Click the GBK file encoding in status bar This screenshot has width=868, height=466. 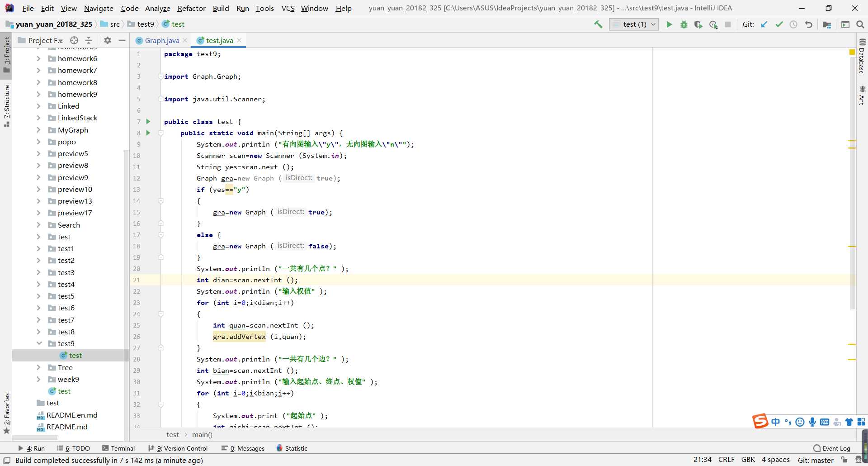coord(748,460)
